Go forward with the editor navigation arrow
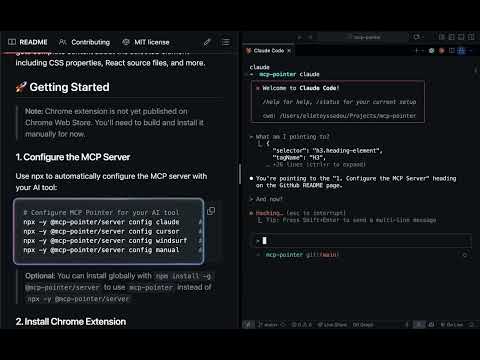Image resolution: width=480 pixels, height=360 pixels. (x=310, y=37)
